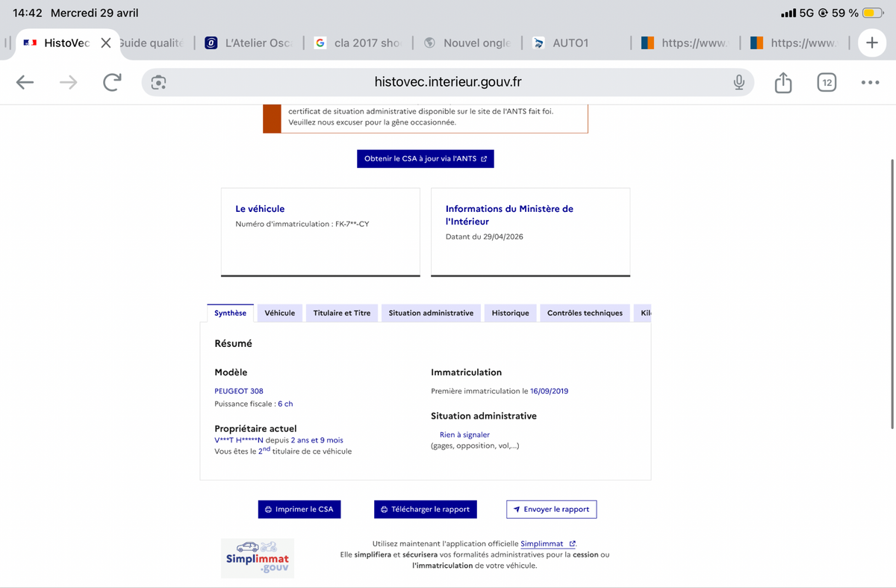Add a new tab with plus button
This screenshot has width=896, height=588.
click(x=872, y=43)
